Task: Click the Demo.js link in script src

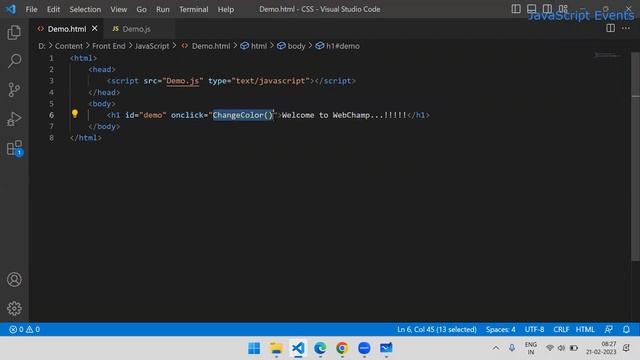Action: click(182, 81)
